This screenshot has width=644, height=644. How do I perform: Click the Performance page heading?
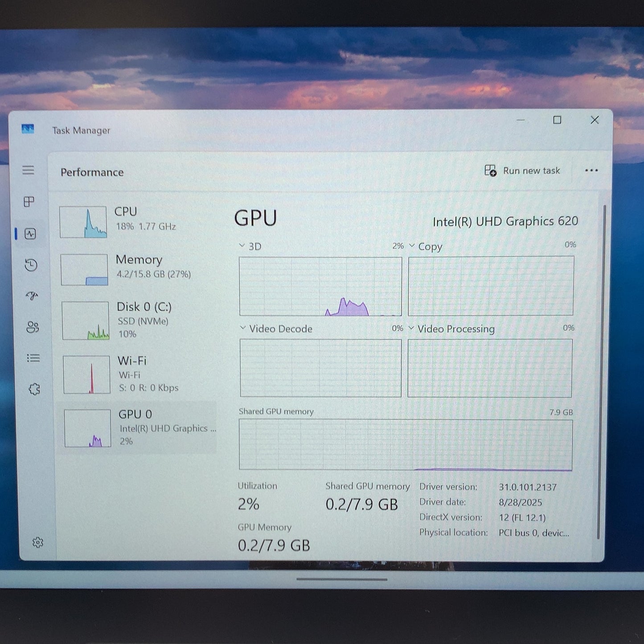click(x=92, y=172)
